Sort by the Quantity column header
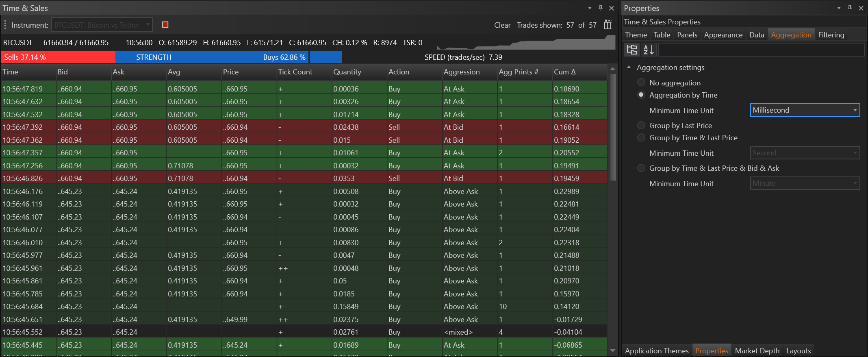 coord(347,72)
